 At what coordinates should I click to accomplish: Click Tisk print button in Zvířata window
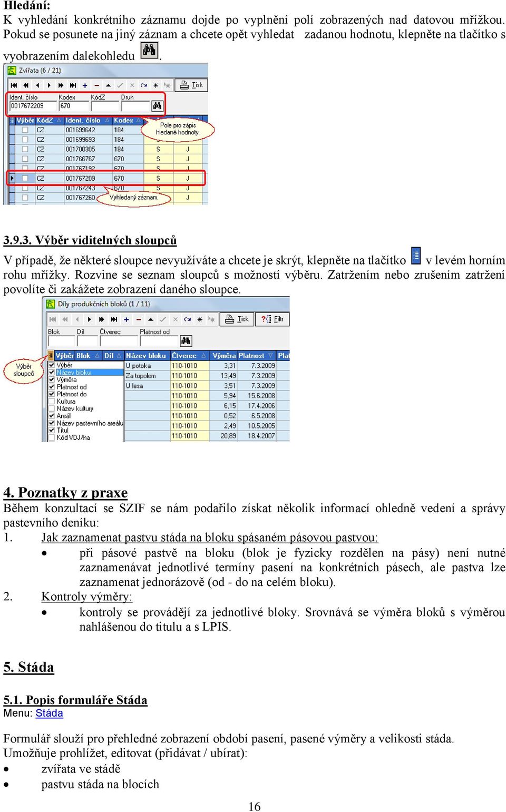click(x=192, y=85)
